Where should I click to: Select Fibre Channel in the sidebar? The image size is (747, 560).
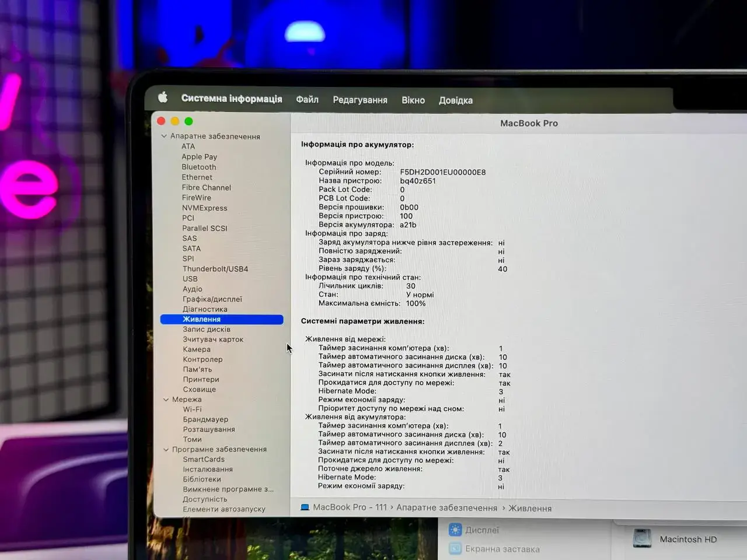206,187
